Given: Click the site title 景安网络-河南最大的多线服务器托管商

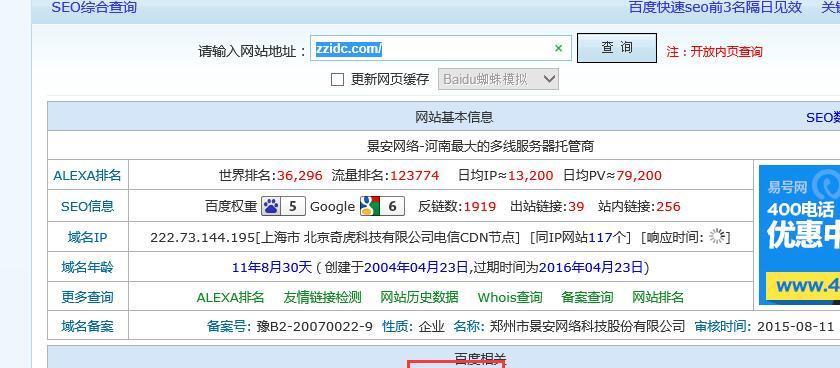Looking at the screenshot, I should tap(480, 146).
